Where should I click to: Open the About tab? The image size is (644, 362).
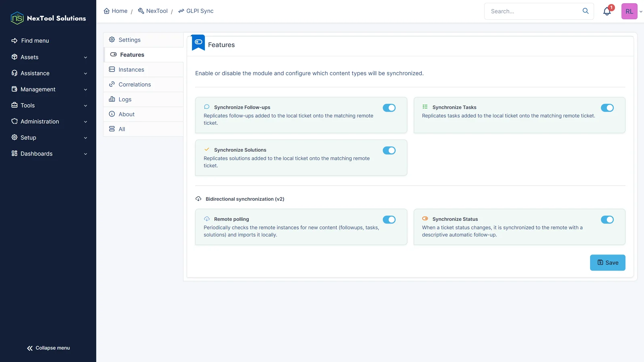tap(143, 114)
